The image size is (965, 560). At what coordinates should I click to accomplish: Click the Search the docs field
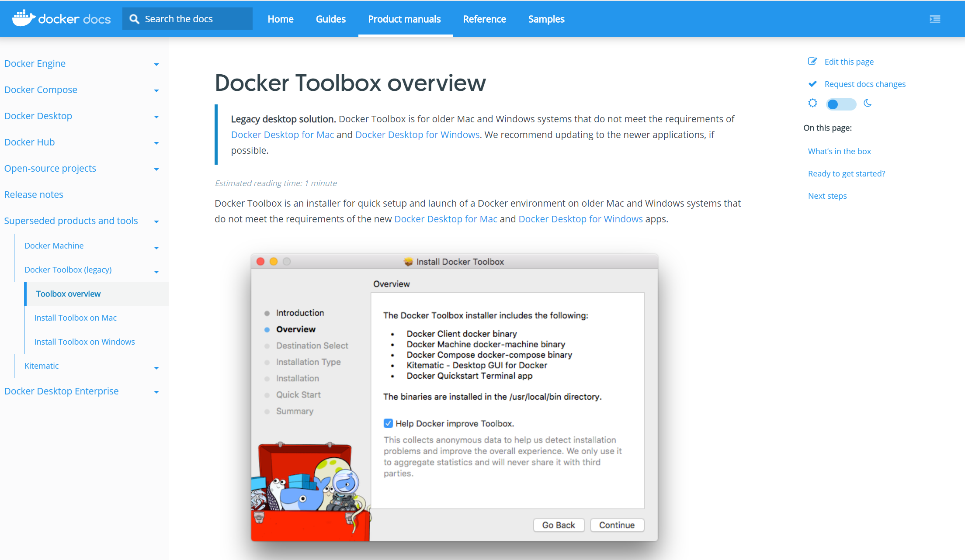[187, 19]
